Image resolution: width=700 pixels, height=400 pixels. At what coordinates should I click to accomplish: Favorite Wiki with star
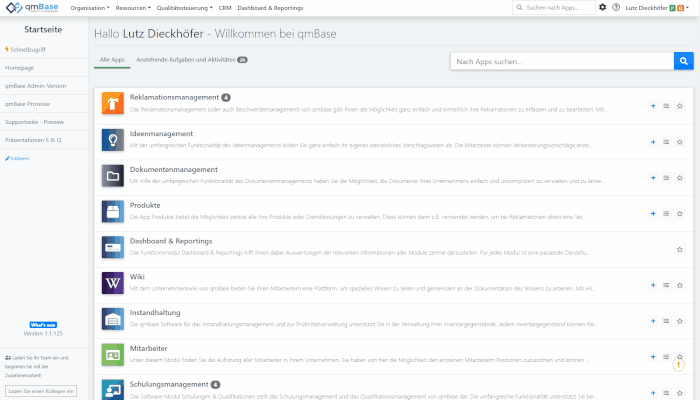pyautogui.click(x=679, y=285)
